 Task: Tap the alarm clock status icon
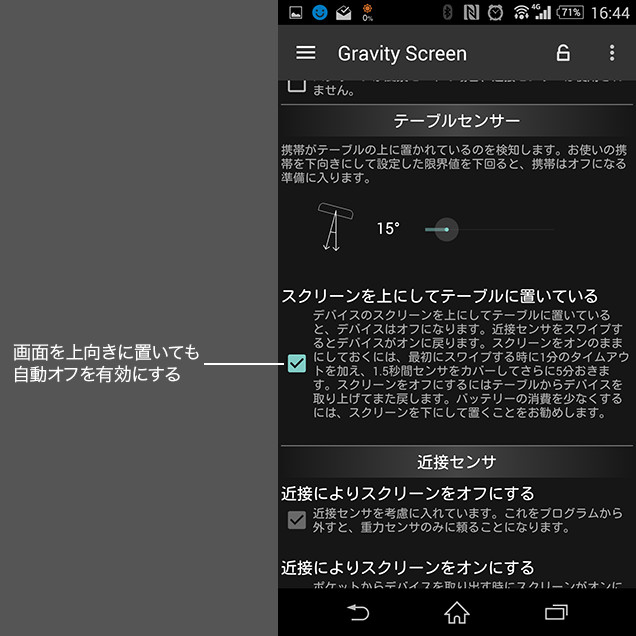[495, 13]
